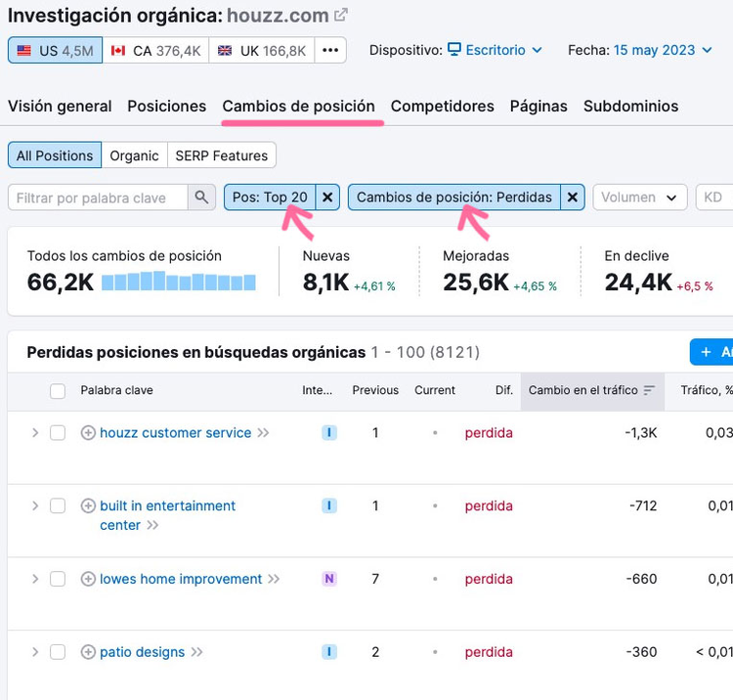Click double-arrow icon next to houzz customer service
Screen dimensions: 733x700
click(263, 433)
